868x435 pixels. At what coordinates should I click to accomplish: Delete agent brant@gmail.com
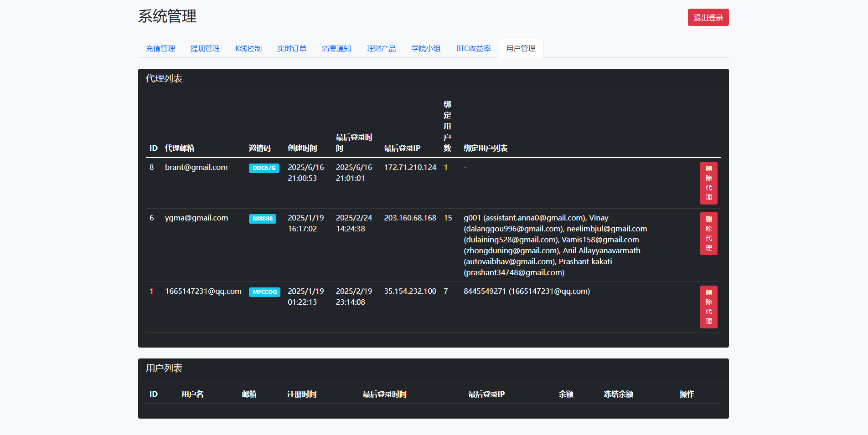708,183
